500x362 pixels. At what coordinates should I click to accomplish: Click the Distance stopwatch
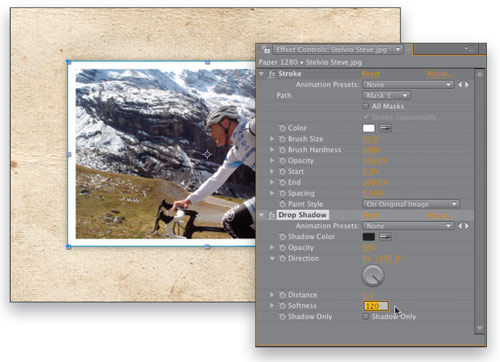pyautogui.click(x=282, y=295)
